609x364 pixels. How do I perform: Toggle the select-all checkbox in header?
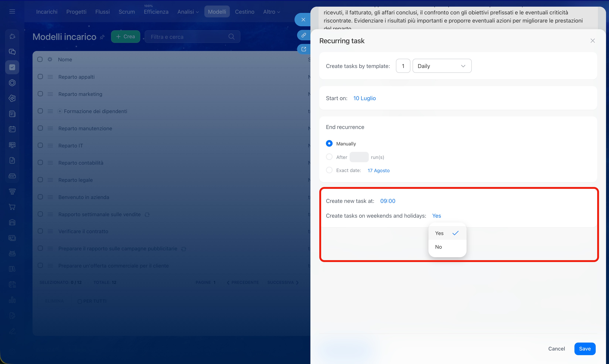(40, 59)
